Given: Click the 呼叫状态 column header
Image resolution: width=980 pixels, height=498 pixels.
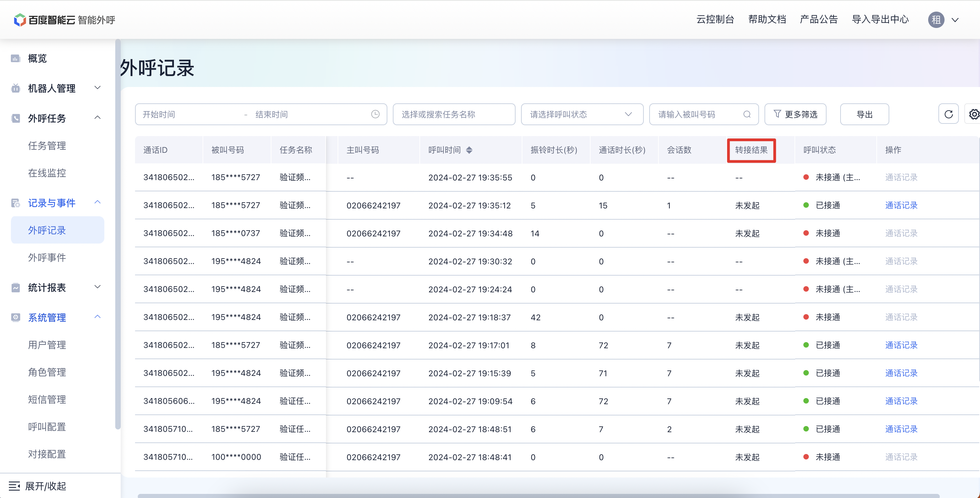Looking at the screenshot, I should pyautogui.click(x=819, y=150).
